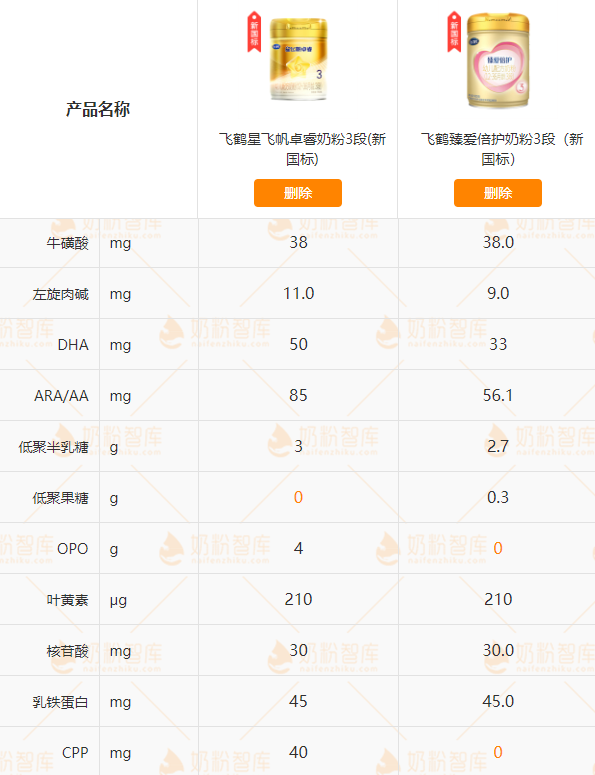Click the 新国标 red tag on 臻爱倍护 can
This screenshot has height=775, width=595.
[454, 32]
